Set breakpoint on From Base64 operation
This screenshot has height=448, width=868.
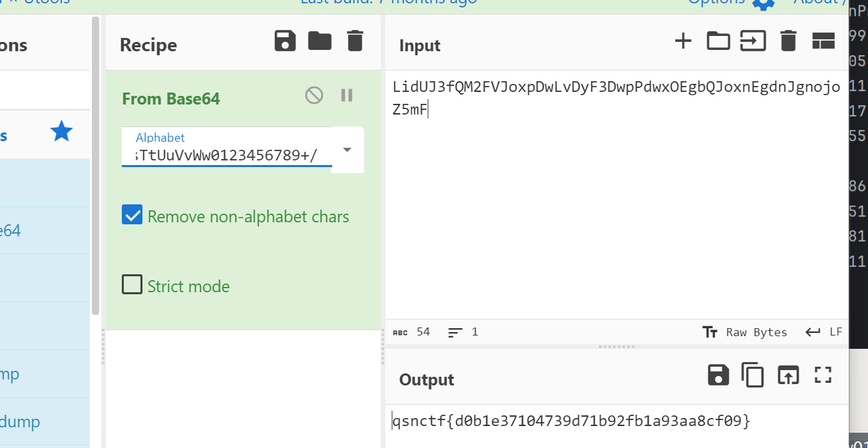347,95
